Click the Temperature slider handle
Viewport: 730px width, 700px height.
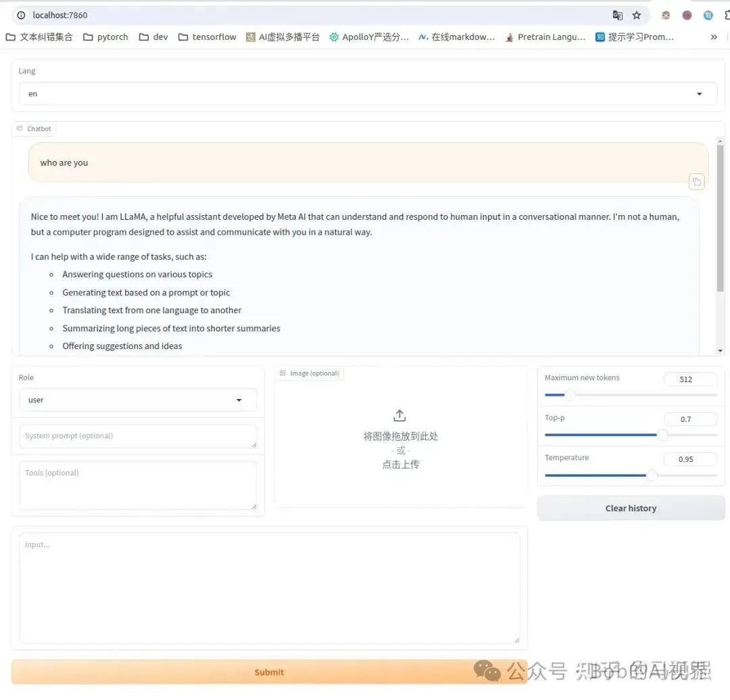[652, 475]
